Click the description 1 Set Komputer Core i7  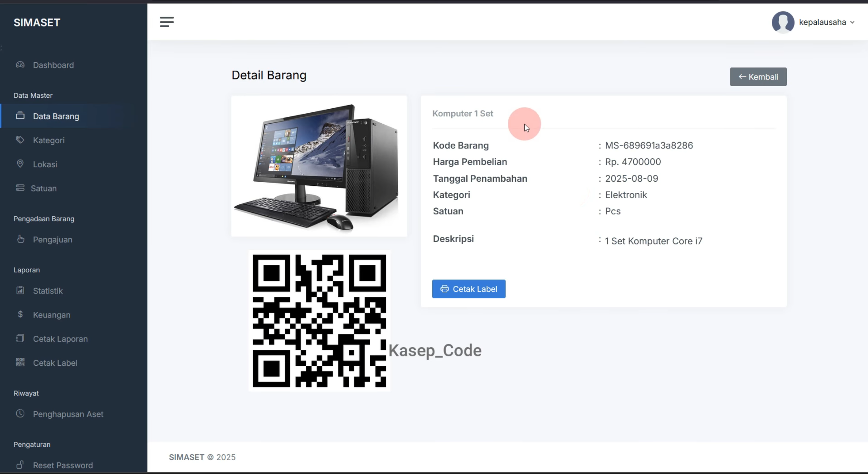[x=654, y=241]
